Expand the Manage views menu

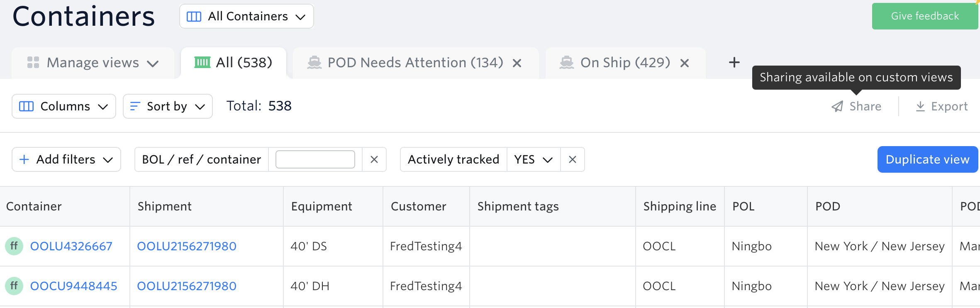93,63
